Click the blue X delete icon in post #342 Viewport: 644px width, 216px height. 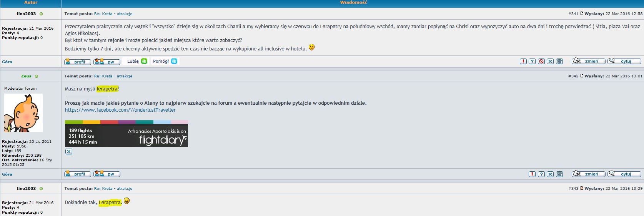(550, 174)
